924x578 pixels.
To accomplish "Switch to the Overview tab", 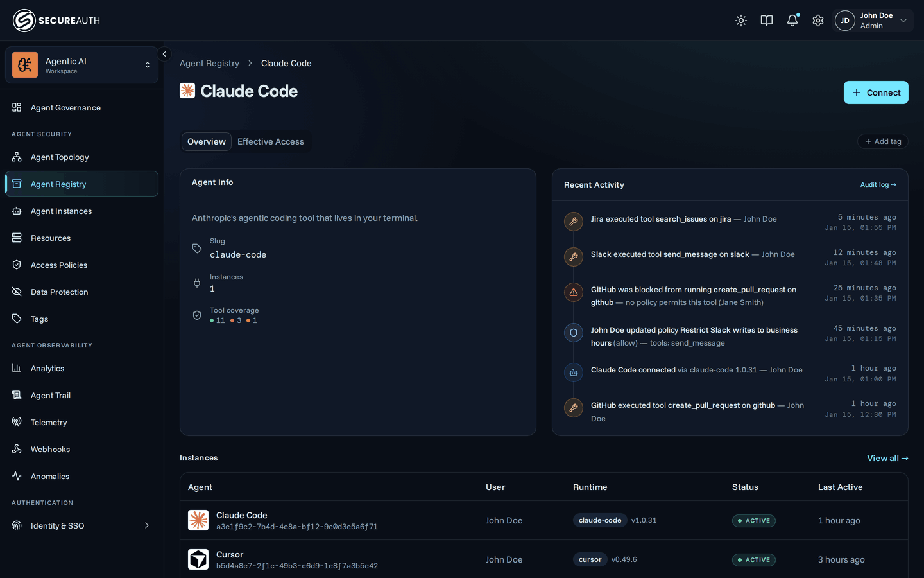I will pos(207,142).
